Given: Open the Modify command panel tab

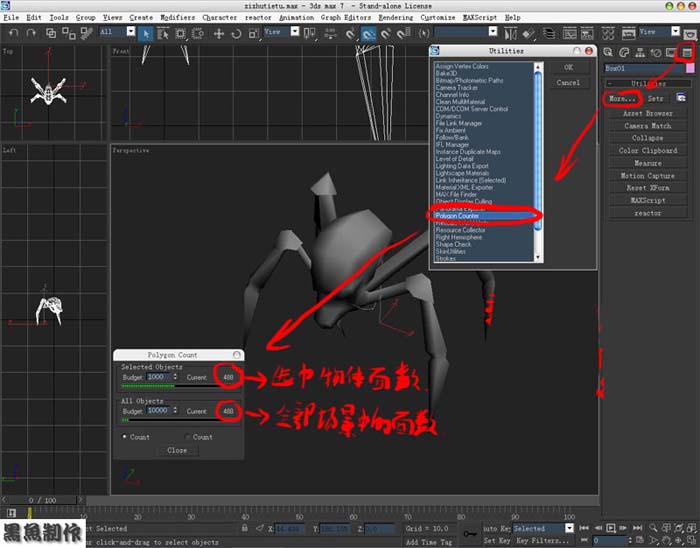Looking at the screenshot, I should (624, 53).
